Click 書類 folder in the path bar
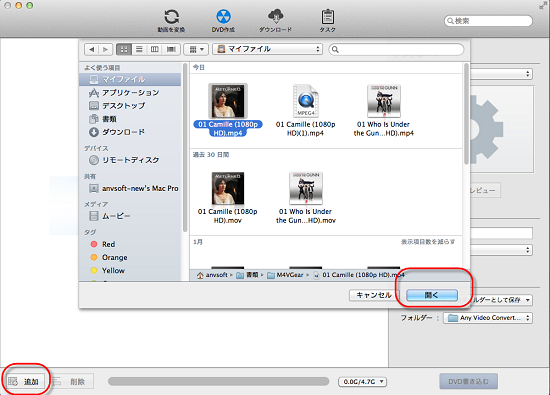This screenshot has width=550, height=395. point(248,275)
